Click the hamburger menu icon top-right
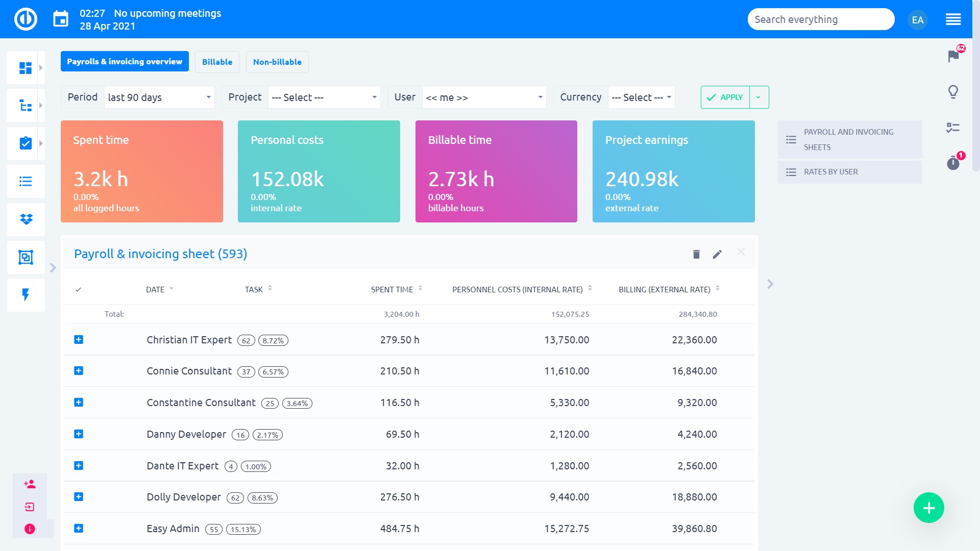Image resolution: width=980 pixels, height=551 pixels. [953, 19]
